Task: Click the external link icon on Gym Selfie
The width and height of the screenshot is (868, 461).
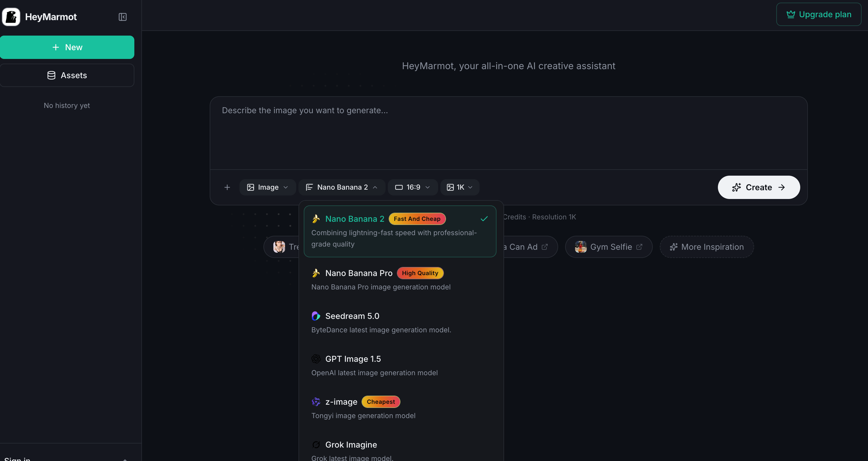Action: pyautogui.click(x=640, y=247)
